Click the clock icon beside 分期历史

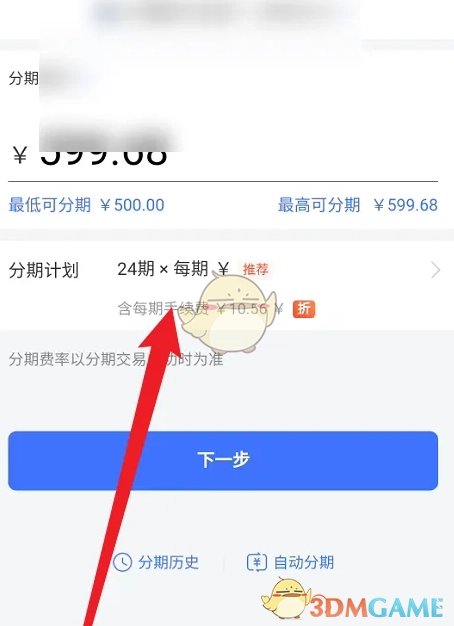(x=122, y=562)
